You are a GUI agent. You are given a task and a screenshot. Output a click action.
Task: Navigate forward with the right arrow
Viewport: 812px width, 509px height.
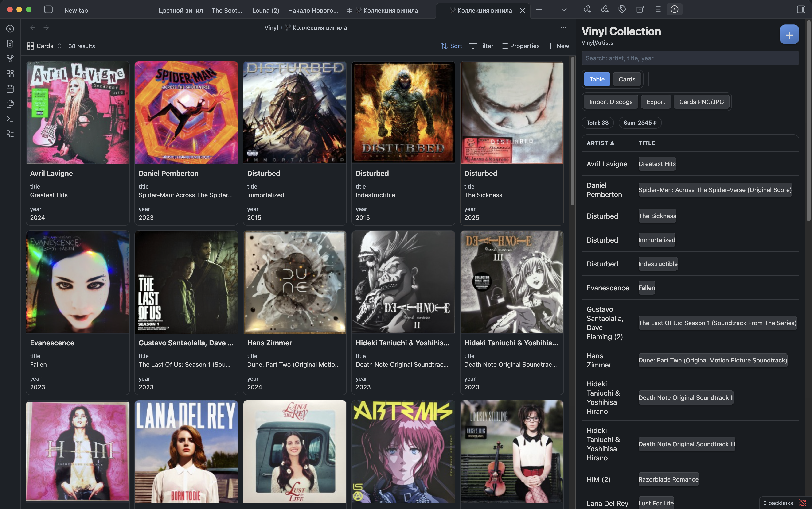click(x=46, y=28)
